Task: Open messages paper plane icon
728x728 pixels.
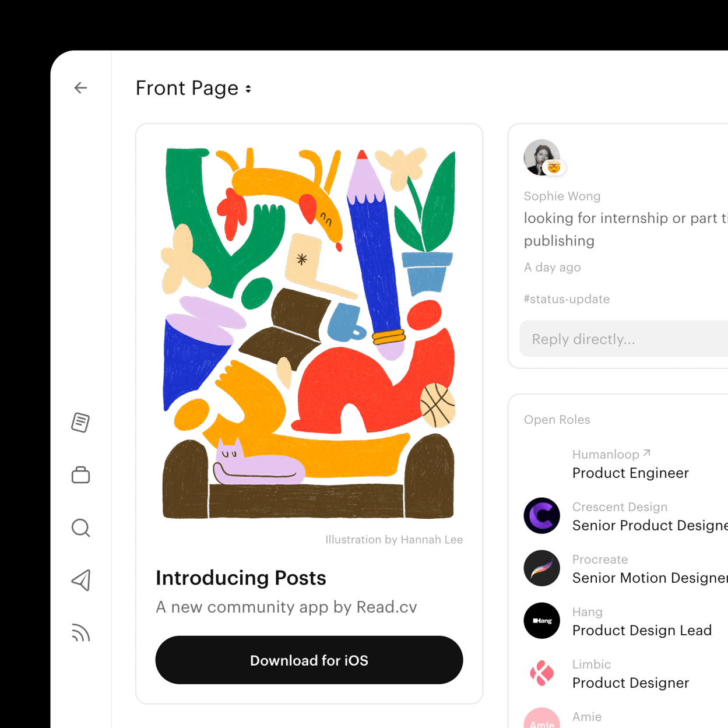Action: pos(81,581)
